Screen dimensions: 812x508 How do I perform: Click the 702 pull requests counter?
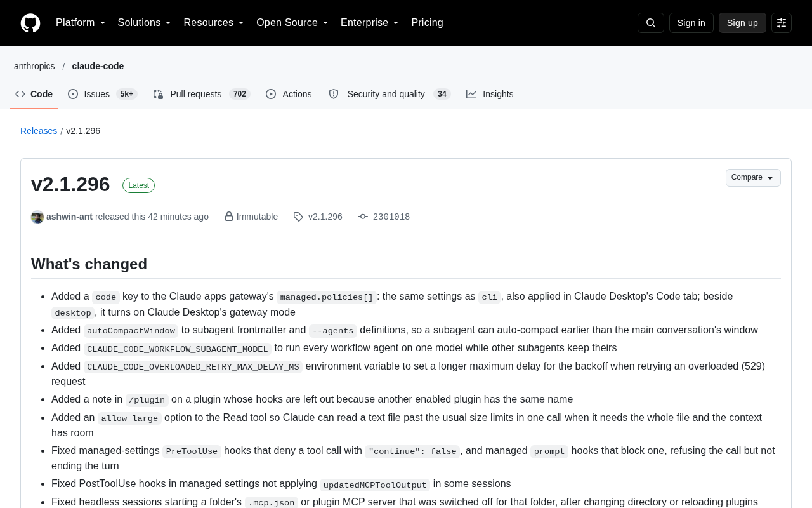[x=240, y=94]
